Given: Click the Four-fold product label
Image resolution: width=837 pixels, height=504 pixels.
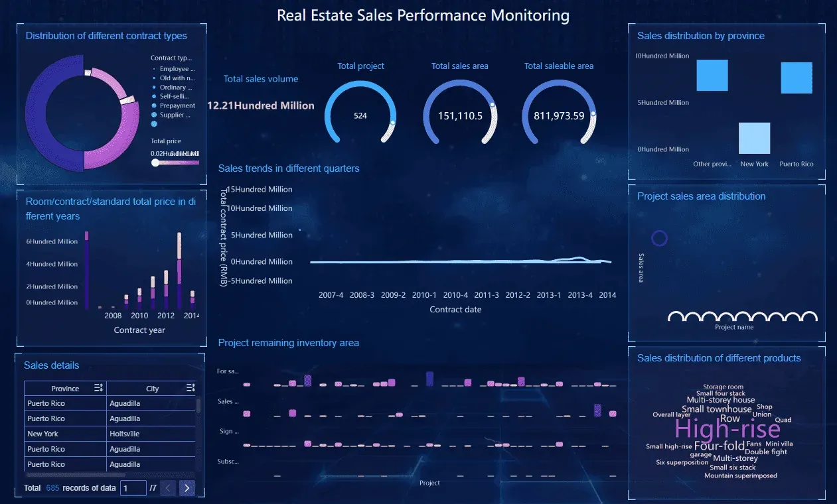Looking at the screenshot, I should (720, 446).
